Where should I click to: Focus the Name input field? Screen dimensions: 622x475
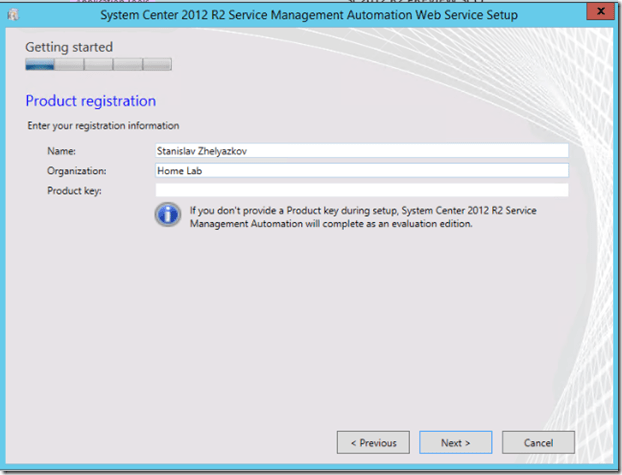[361, 150]
